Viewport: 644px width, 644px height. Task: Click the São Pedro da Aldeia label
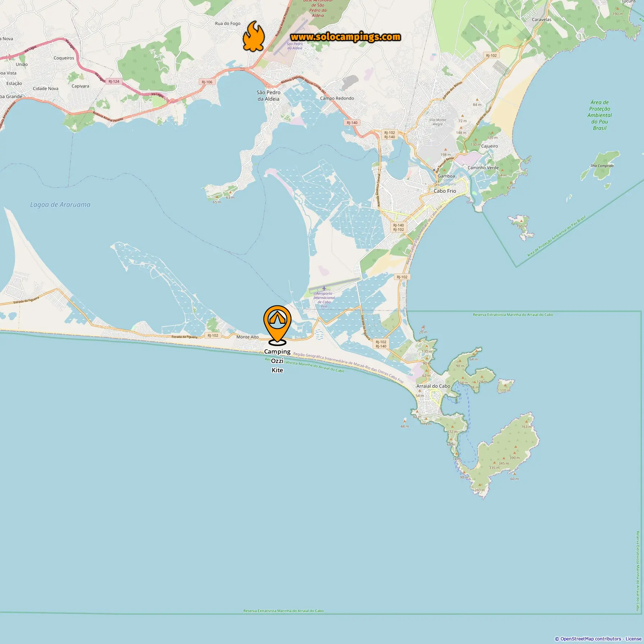tap(268, 96)
